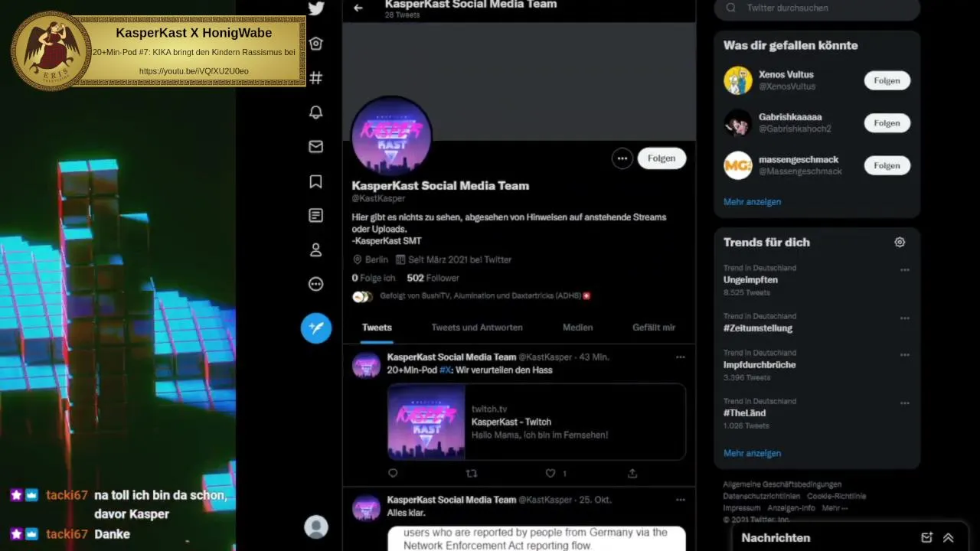This screenshot has width=980, height=551.
Task: Open options for Impfdurchbrüche trend
Action: click(905, 355)
